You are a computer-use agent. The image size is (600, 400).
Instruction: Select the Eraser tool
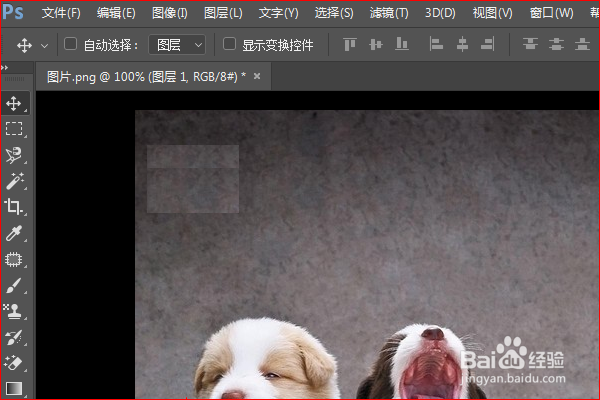point(14,363)
